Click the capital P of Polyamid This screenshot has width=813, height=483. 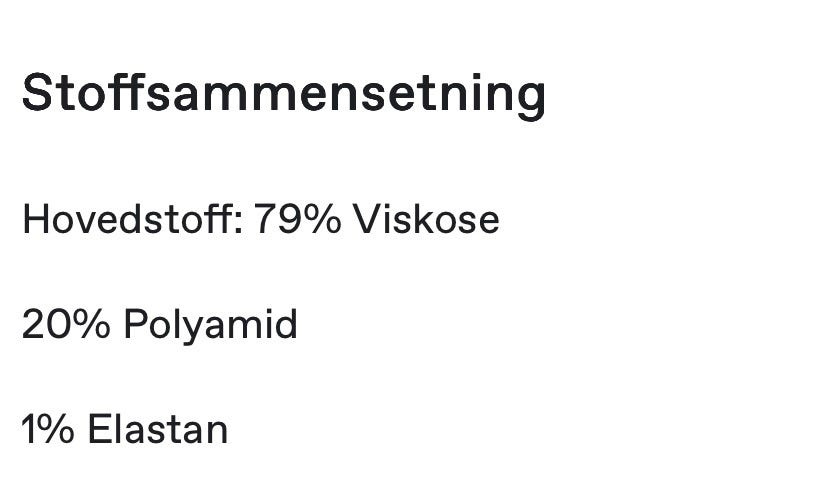tap(136, 324)
